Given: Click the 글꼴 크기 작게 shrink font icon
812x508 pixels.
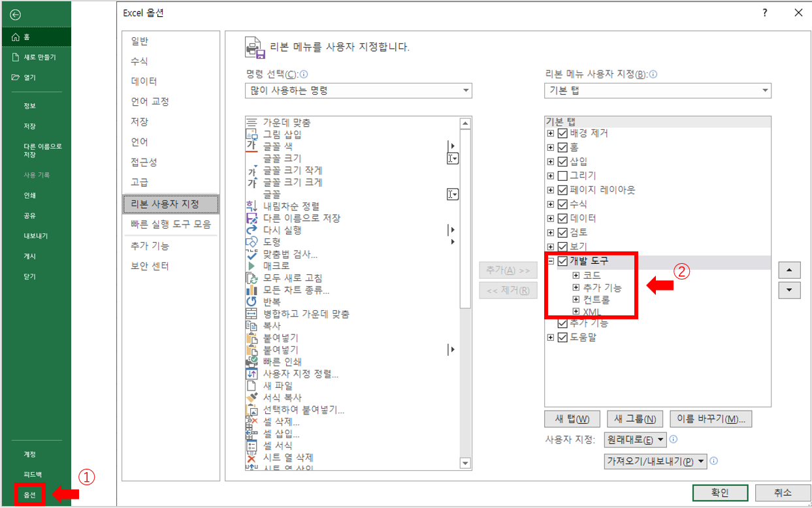Looking at the screenshot, I should coord(252,170).
